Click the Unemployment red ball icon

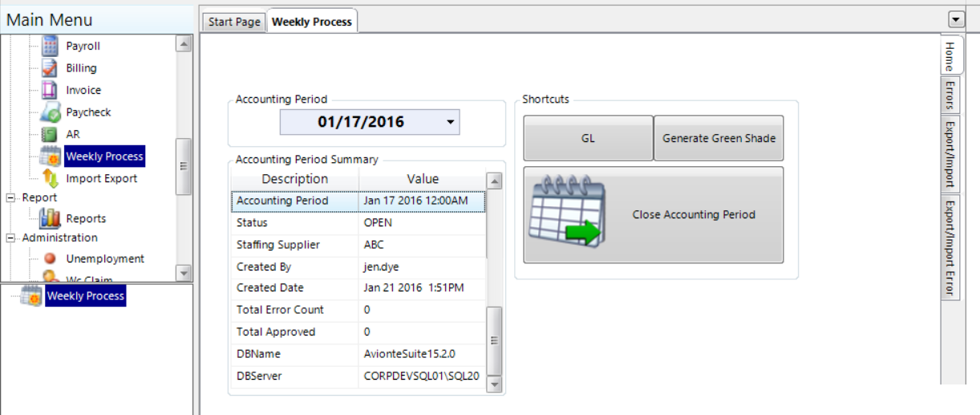click(50, 258)
